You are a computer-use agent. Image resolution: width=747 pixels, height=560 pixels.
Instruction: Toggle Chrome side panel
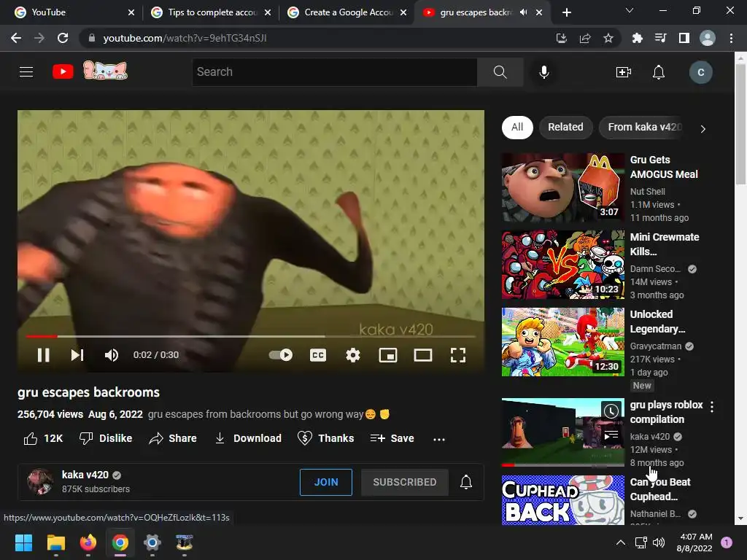pyautogui.click(x=684, y=38)
